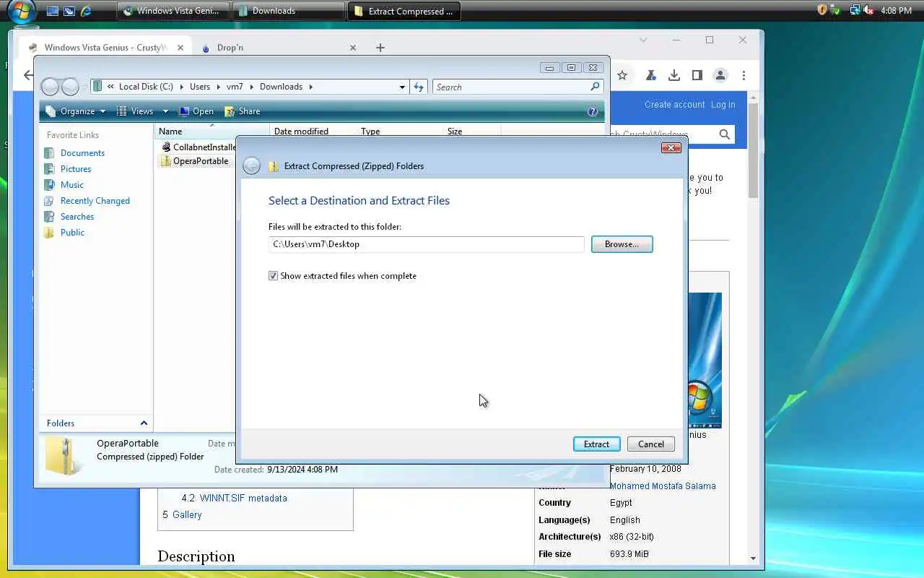
Task: Open the browser three-dot menu
Action: [x=744, y=75]
